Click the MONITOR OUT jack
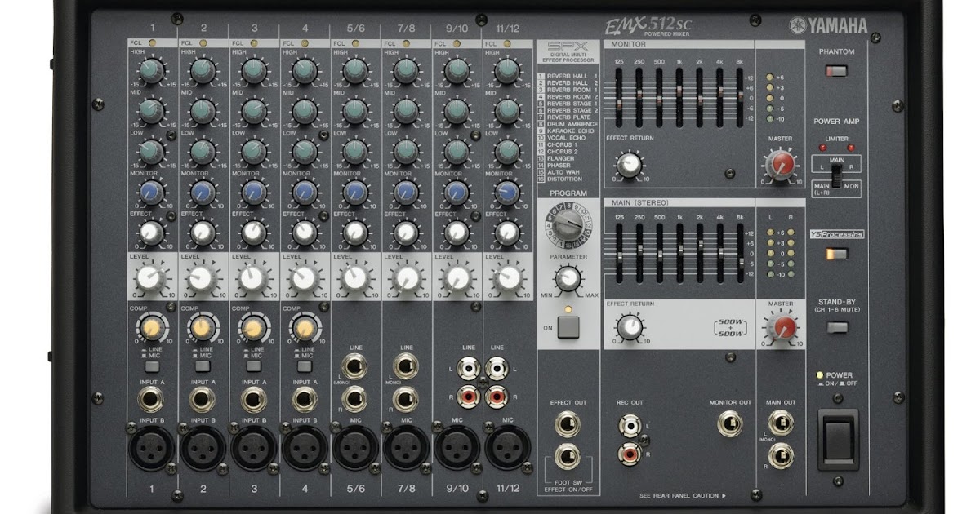Viewport: 980px width, 514px height. 728,424
